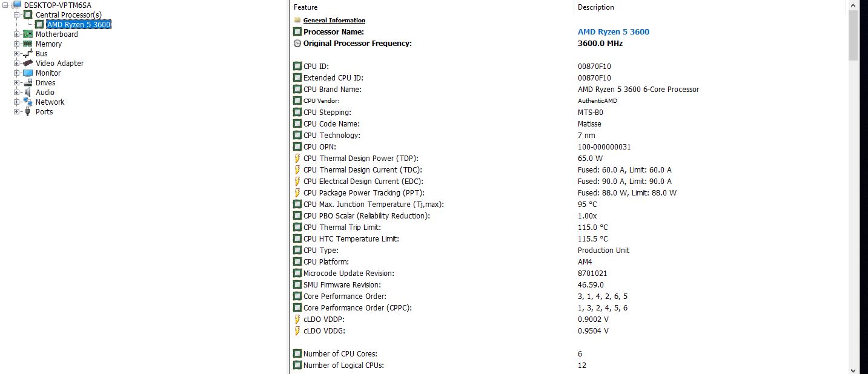
Task: Select the Production Unit value
Action: click(603, 250)
